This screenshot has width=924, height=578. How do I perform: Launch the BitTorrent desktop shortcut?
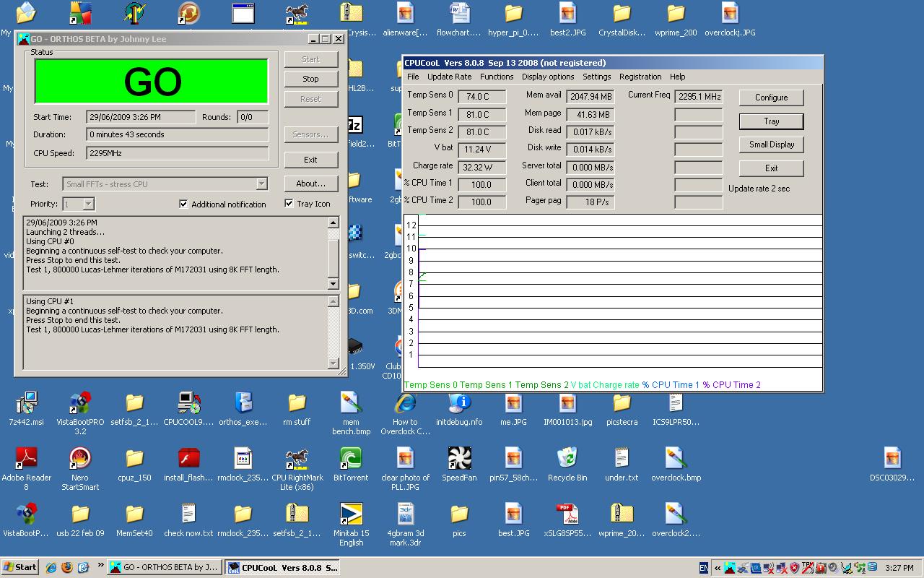(x=351, y=458)
